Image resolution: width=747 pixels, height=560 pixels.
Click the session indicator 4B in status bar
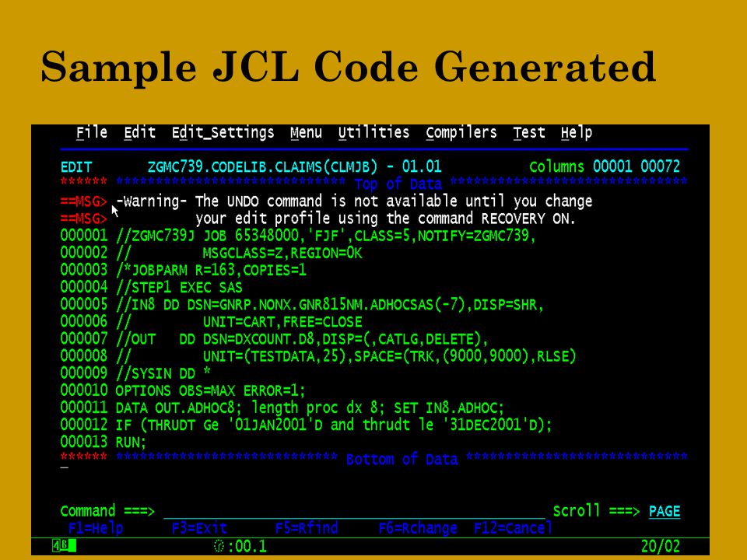64,546
